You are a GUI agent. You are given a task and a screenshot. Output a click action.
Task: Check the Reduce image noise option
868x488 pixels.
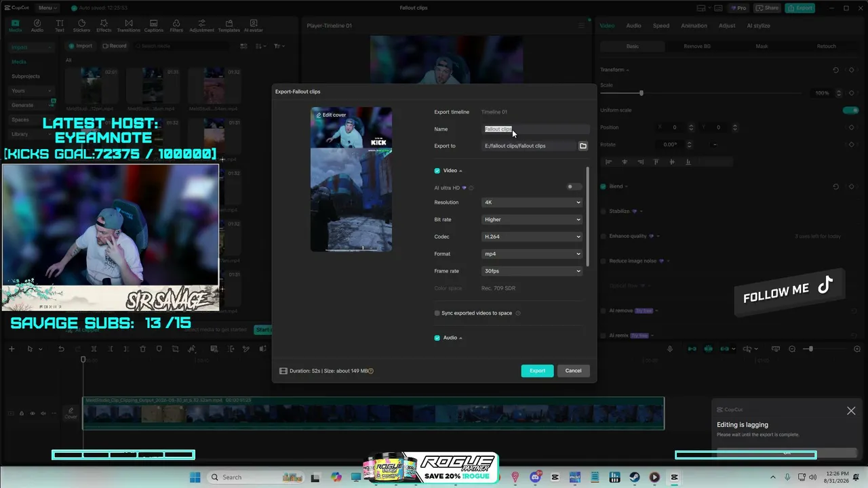pyautogui.click(x=603, y=261)
